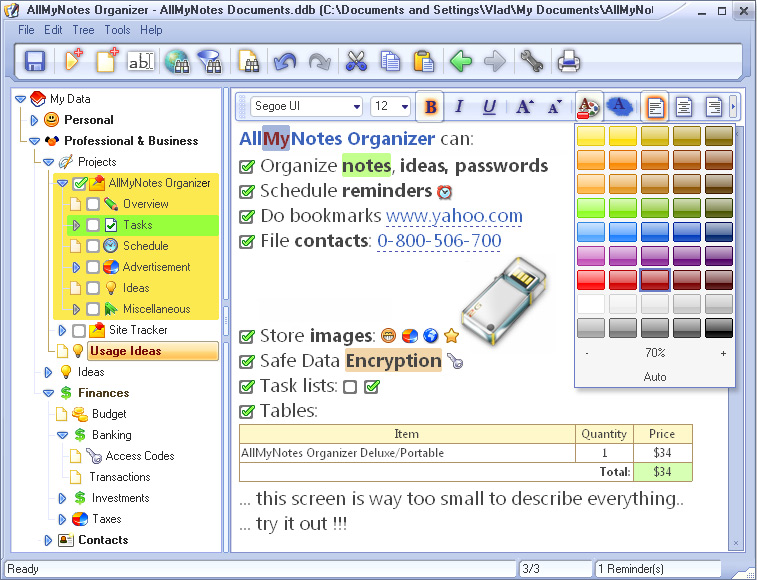757x580 pixels.
Task: Click the funnel filter search icon
Action: (210, 62)
